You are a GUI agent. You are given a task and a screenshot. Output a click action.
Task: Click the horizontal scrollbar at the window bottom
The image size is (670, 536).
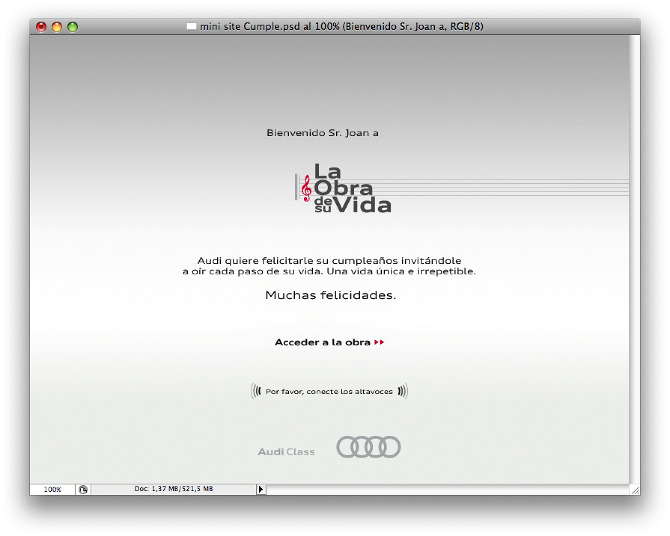coord(445,489)
